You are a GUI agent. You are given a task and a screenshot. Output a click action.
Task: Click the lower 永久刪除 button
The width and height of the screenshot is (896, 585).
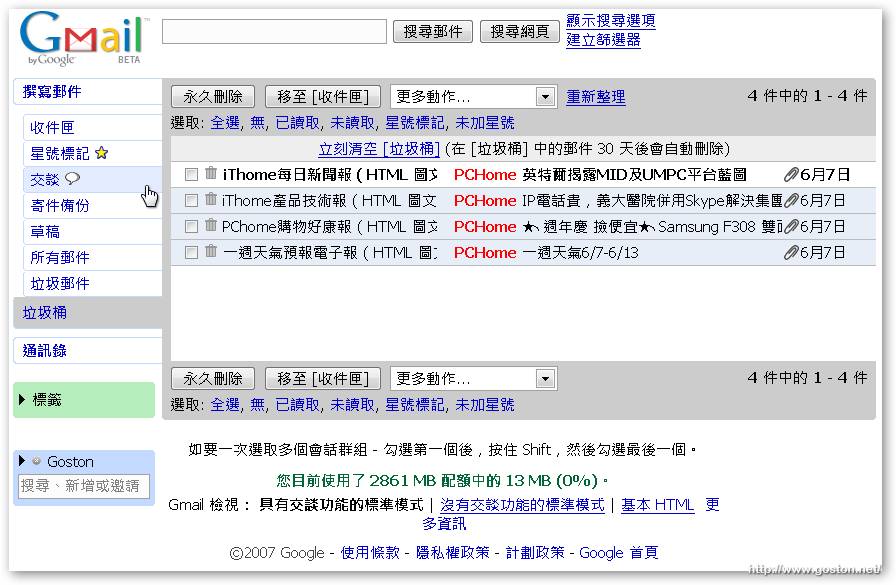213,378
